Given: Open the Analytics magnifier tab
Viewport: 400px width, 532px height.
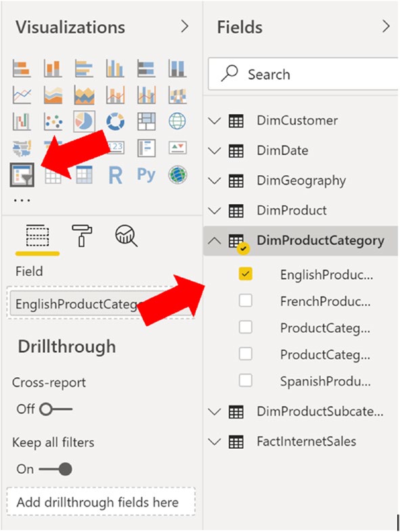Looking at the screenshot, I should pyautogui.click(x=127, y=235).
